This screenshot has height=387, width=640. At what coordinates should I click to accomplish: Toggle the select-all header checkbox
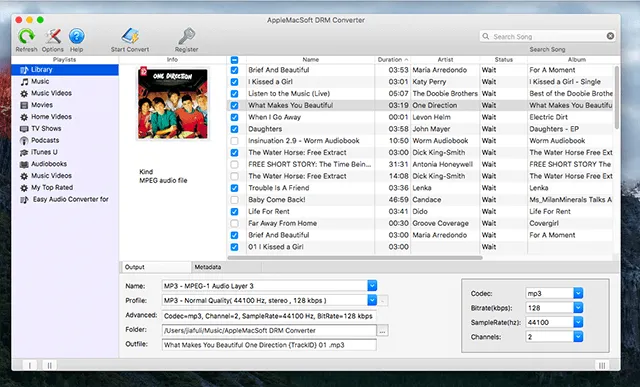coord(234,60)
